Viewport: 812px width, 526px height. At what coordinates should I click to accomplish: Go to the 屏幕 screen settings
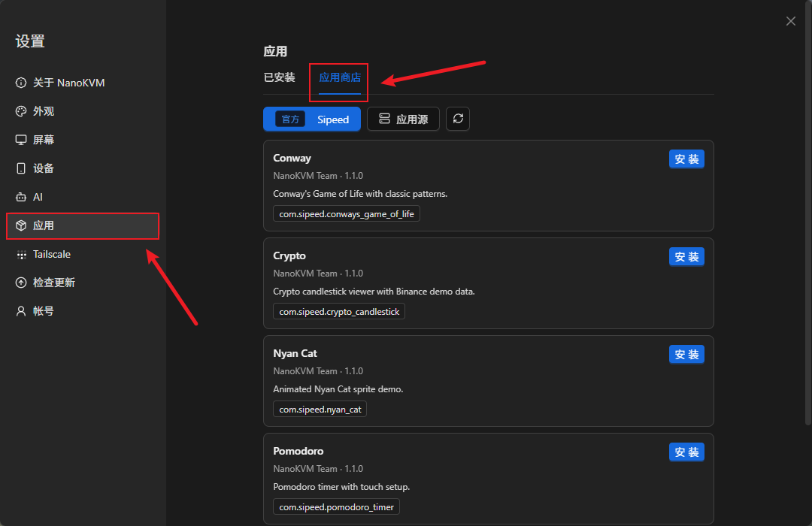coord(83,140)
